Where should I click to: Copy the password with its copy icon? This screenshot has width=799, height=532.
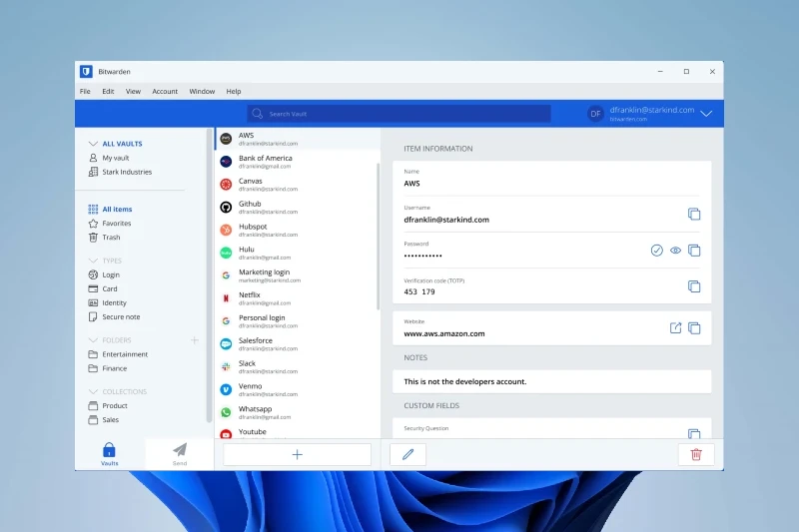pos(694,250)
